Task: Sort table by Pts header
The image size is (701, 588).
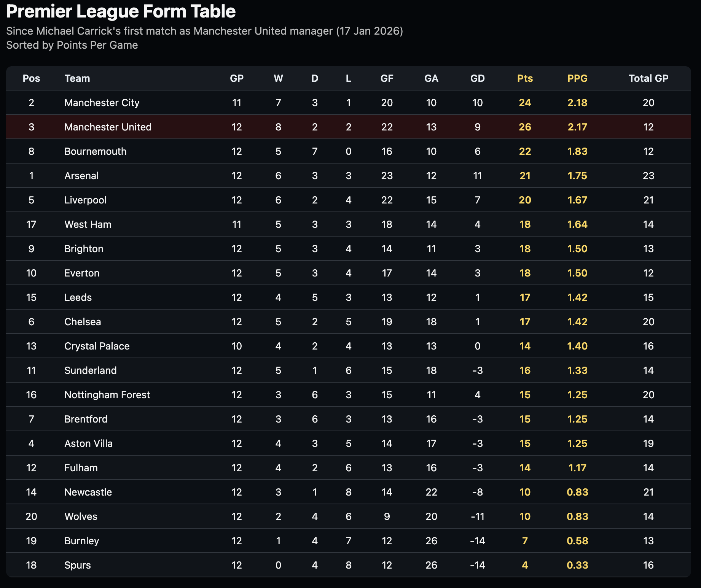Action: point(525,78)
